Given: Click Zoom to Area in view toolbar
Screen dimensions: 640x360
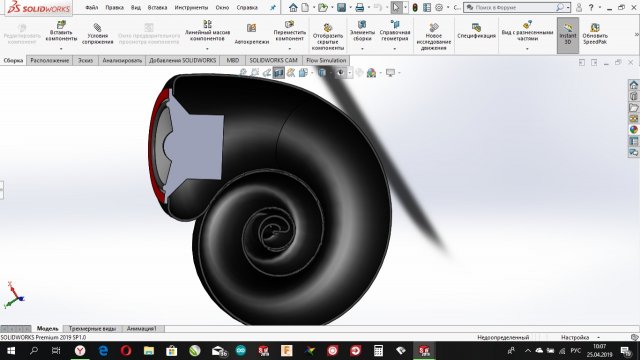Looking at the screenshot, I should (x=255, y=73).
